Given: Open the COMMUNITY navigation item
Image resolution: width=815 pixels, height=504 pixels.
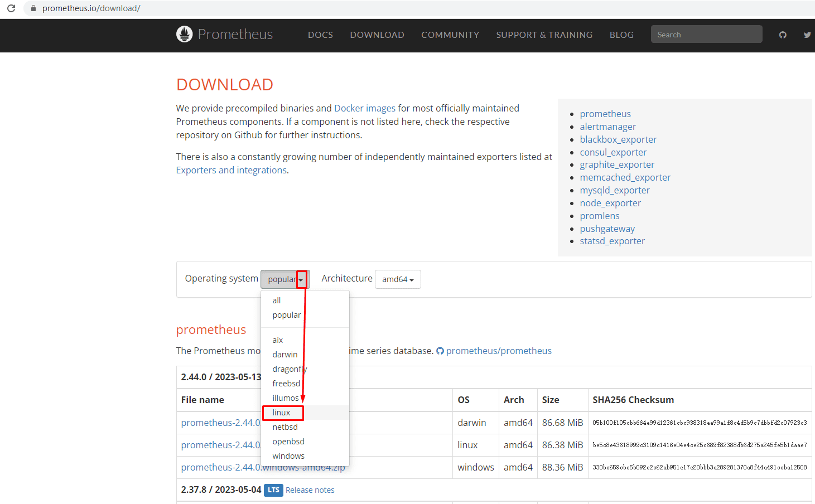Looking at the screenshot, I should [x=450, y=35].
